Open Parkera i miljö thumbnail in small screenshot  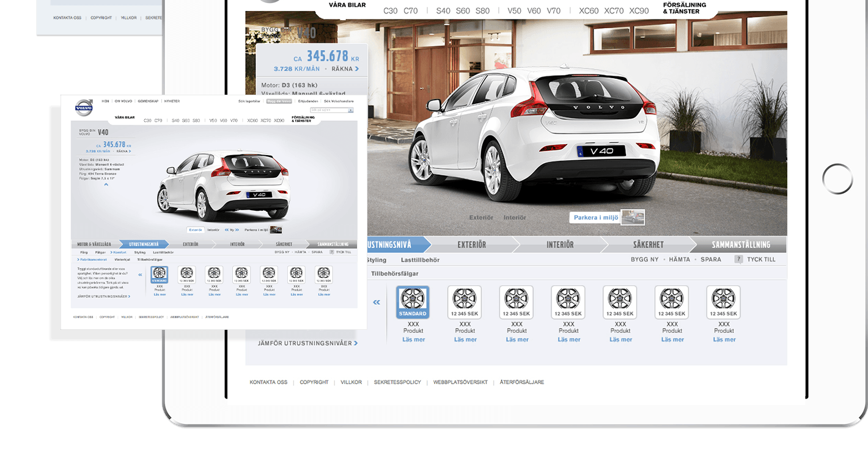coord(276,230)
